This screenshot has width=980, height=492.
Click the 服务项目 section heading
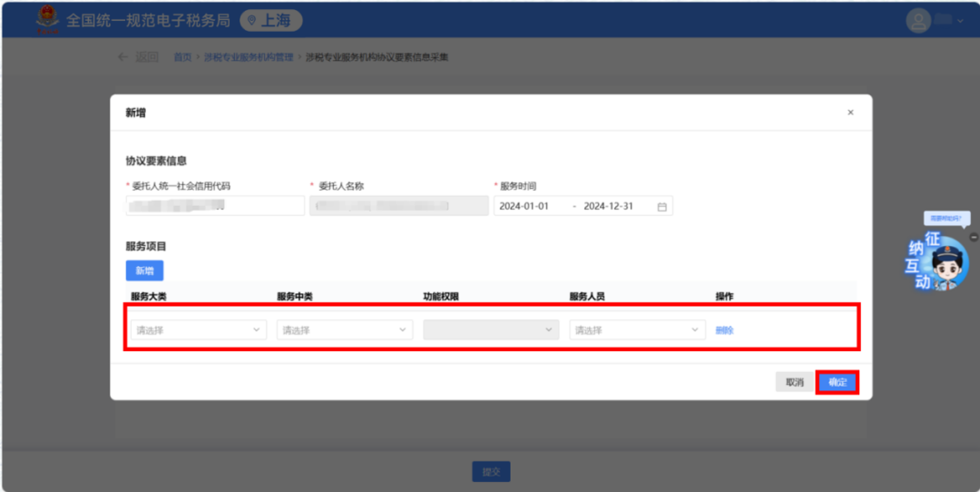tap(146, 246)
